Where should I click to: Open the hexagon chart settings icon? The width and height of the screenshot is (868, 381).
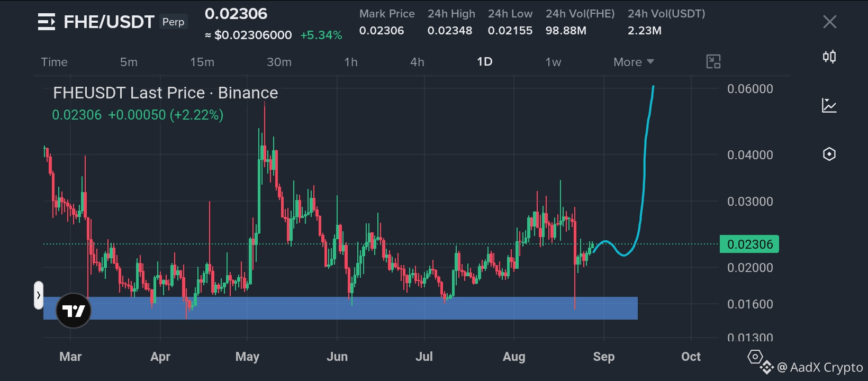[x=829, y=154]
